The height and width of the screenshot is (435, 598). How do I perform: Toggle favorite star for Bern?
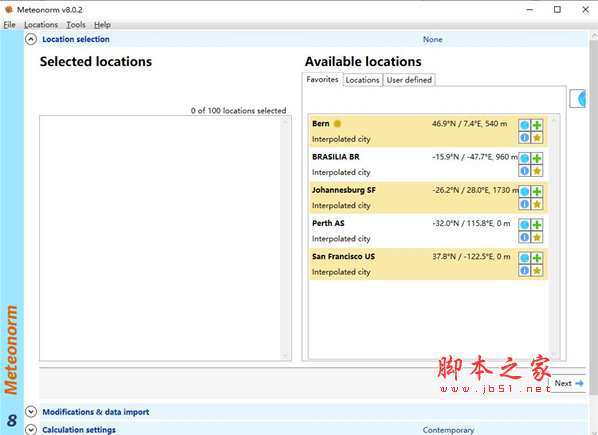click(537, 138)
